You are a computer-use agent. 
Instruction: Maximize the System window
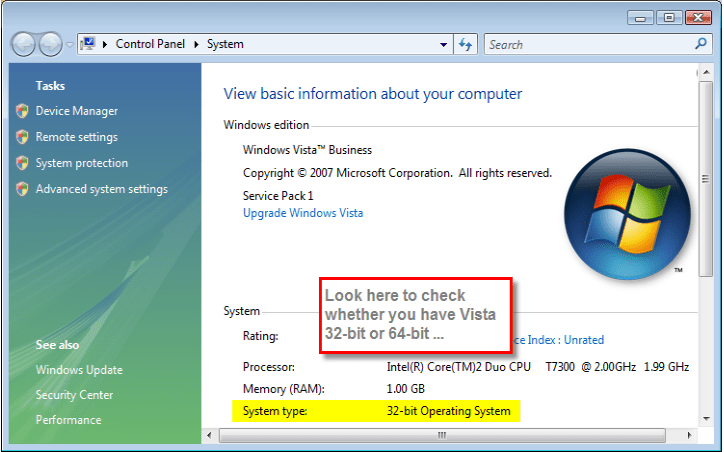coord(669,18)
